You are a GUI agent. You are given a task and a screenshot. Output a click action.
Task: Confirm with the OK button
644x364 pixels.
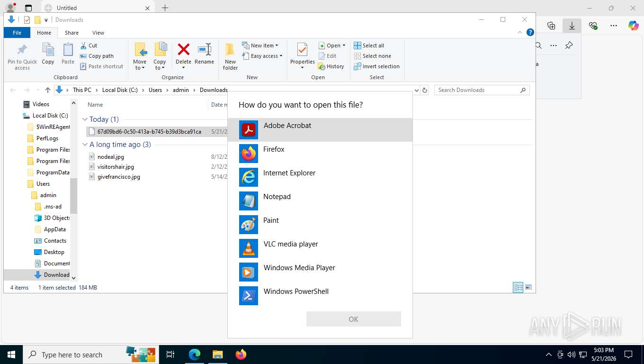(353, 319)
